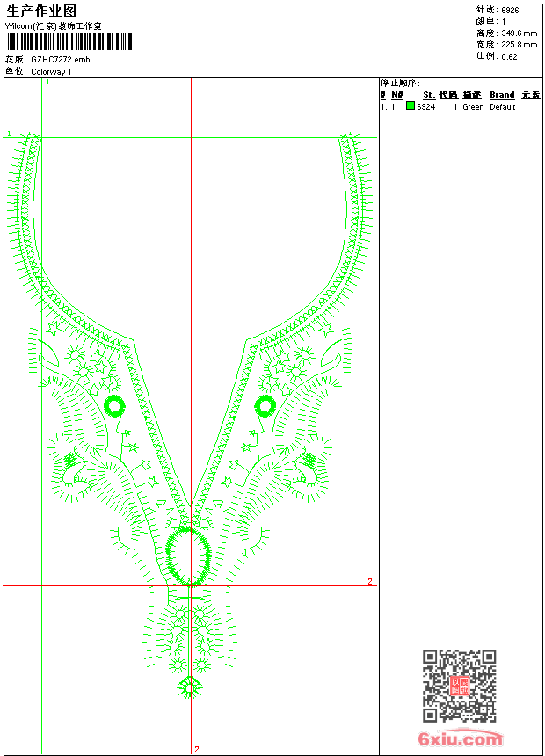Click the barcode under the Wilcom header
545x756 pixels.
pyautogui.click(x=69, y=41)
